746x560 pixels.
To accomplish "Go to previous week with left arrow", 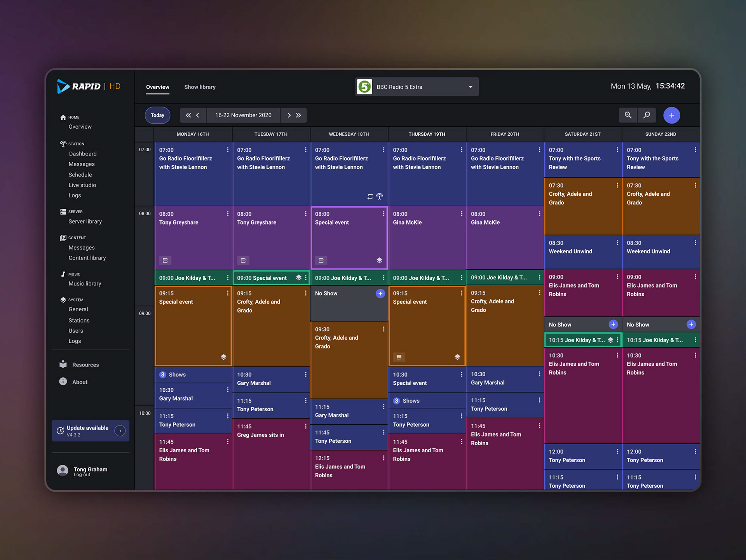I will click(x=198, y=115).
